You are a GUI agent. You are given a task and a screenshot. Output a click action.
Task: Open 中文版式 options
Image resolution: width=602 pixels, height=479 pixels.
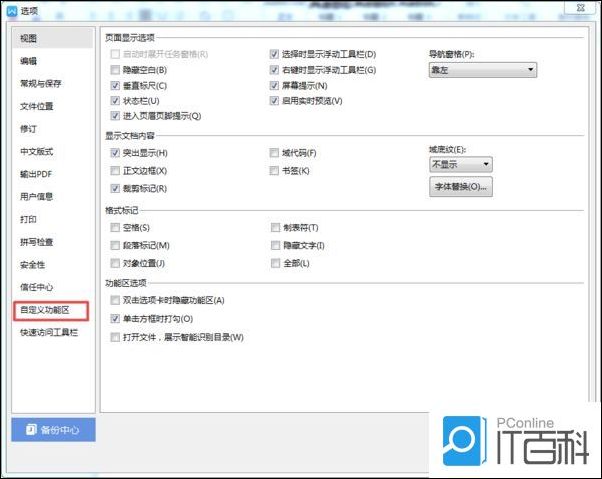[53, 151]
